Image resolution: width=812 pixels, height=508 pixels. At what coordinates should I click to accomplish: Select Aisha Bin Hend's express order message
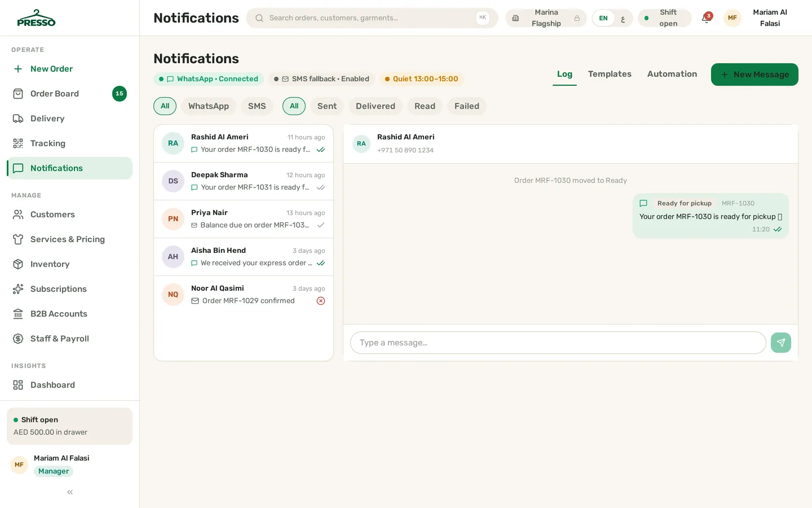[257, 263]
